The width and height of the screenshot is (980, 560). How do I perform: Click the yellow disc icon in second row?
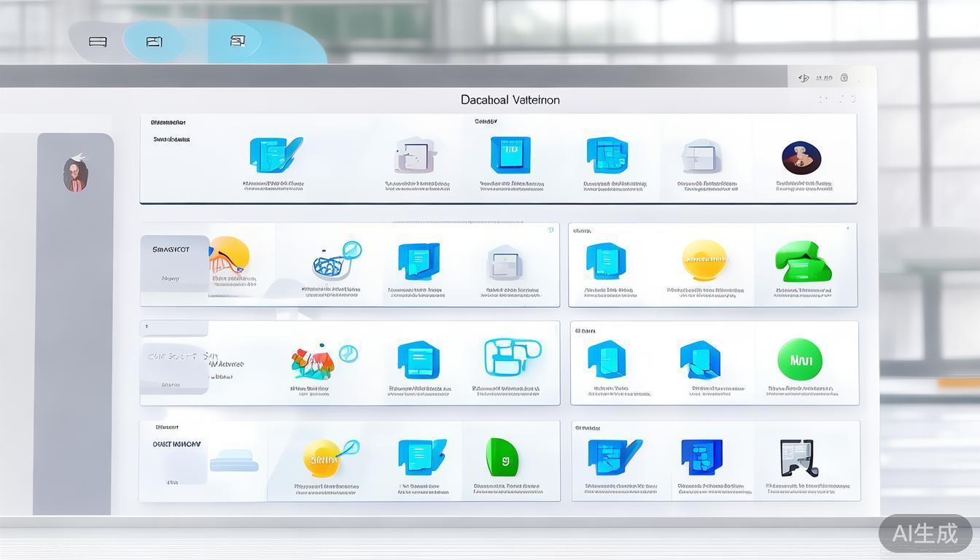pyautogui.click(x=704, y=260)
